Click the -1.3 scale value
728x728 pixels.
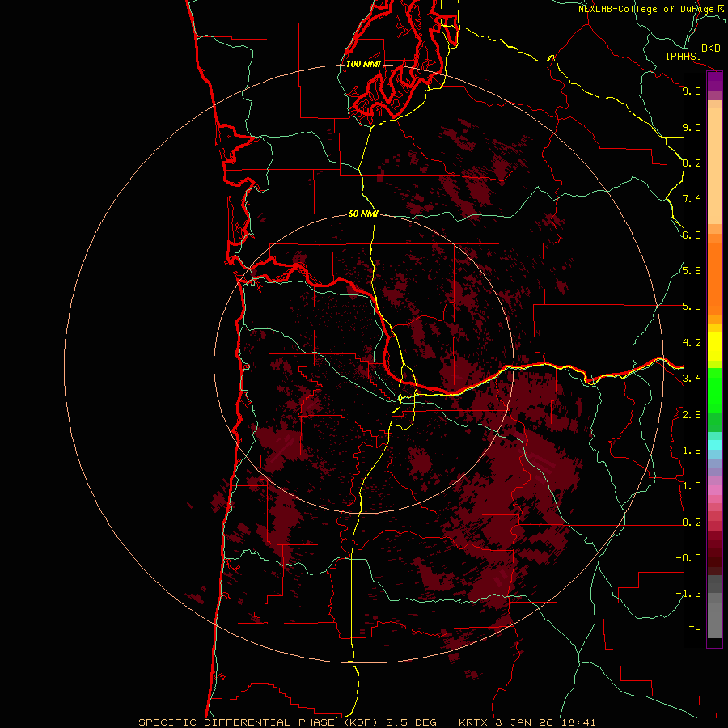coord(688,594)
